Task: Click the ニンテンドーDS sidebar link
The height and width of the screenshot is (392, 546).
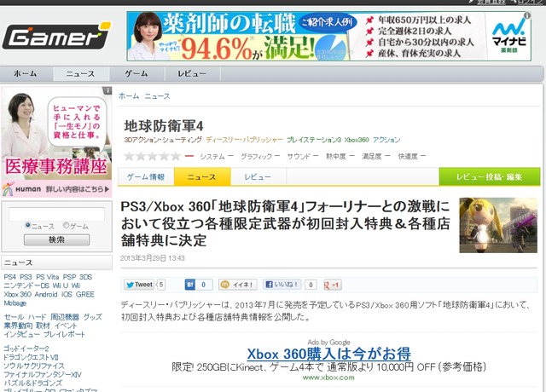Action: (26, 285)
